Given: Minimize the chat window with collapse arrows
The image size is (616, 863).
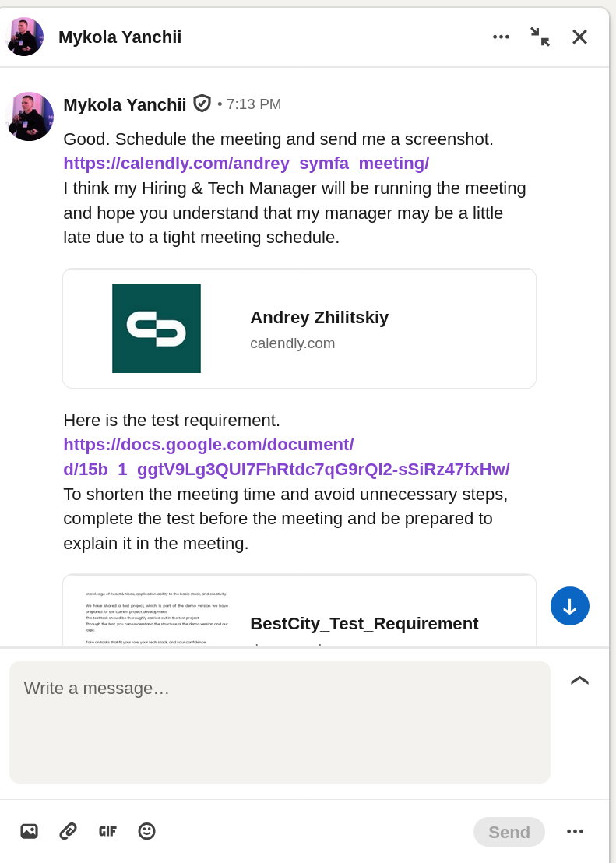Looking at the screenshot, I should 540,37.
